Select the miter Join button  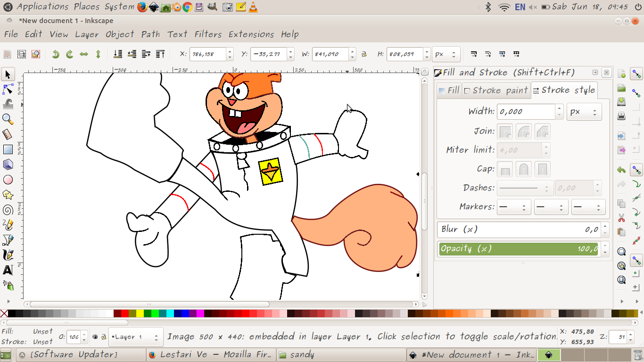505,132
